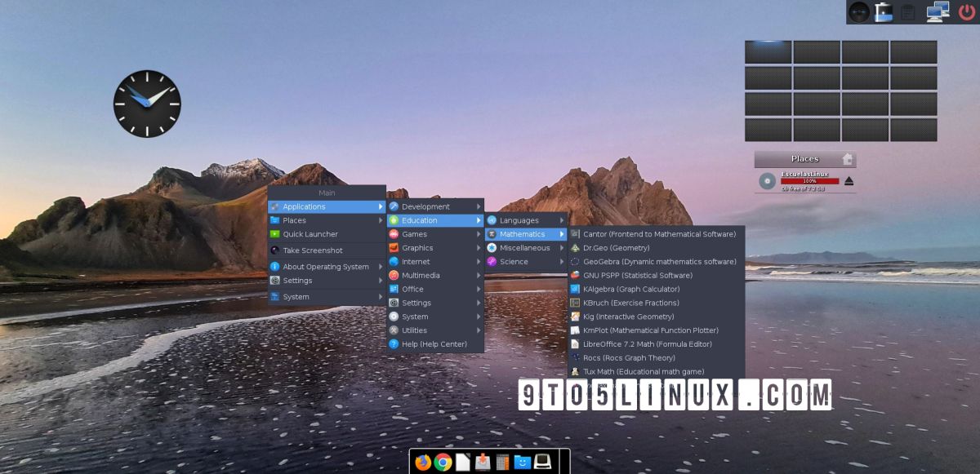Click the red power button
The height and width of the screenshot is (474, 980).
[x=967, y=11]
